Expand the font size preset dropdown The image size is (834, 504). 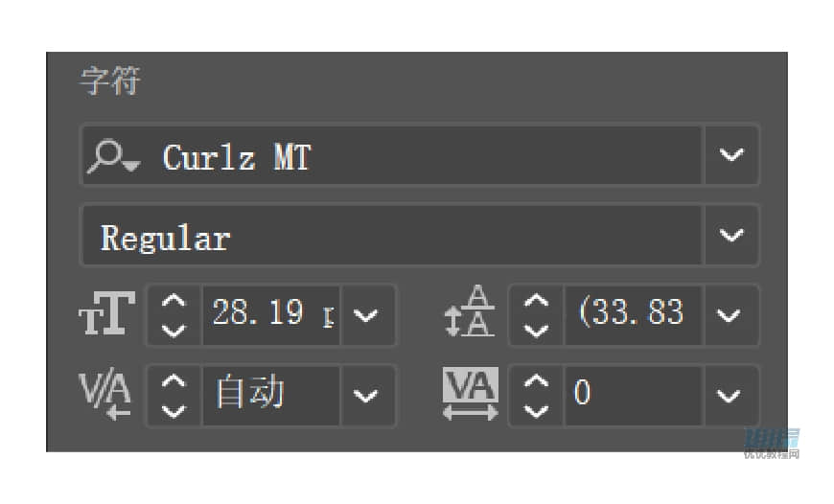pos(366,315)
